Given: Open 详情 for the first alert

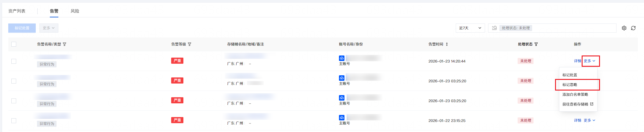Looking at the screenshot, I should [577, 61].
